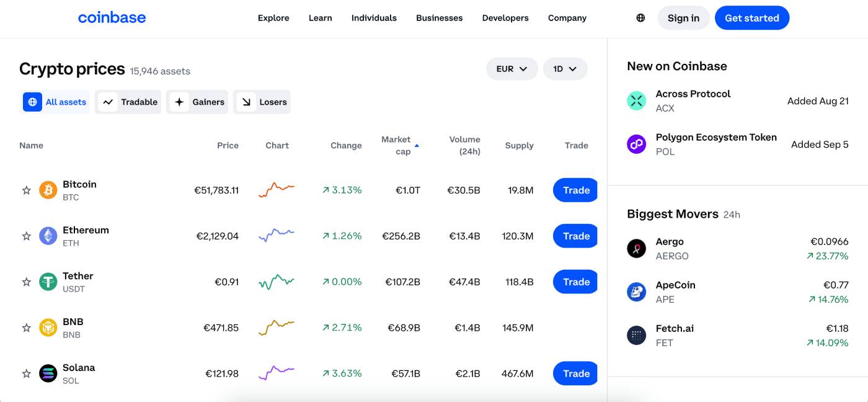Open the Developers menu
The image size is (868, 402).
coord(505,18)
